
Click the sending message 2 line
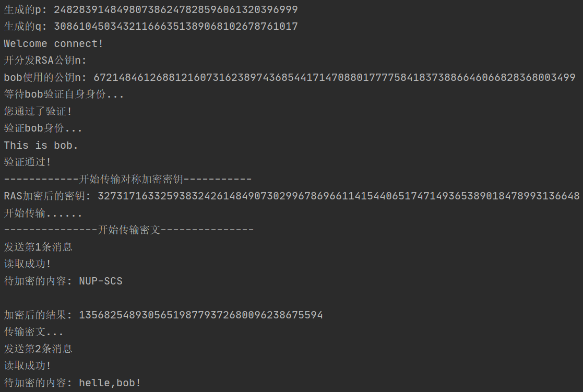pos(38,349)
